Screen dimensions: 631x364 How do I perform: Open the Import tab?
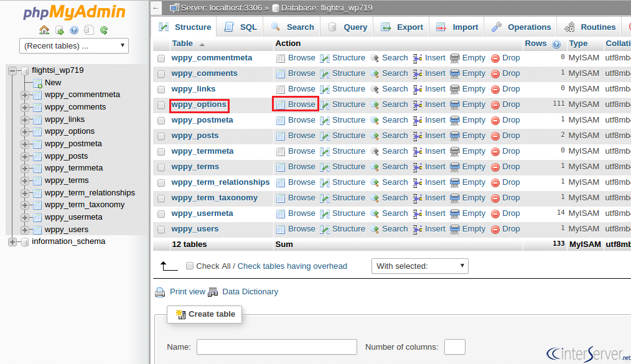(x=457, y=27)
